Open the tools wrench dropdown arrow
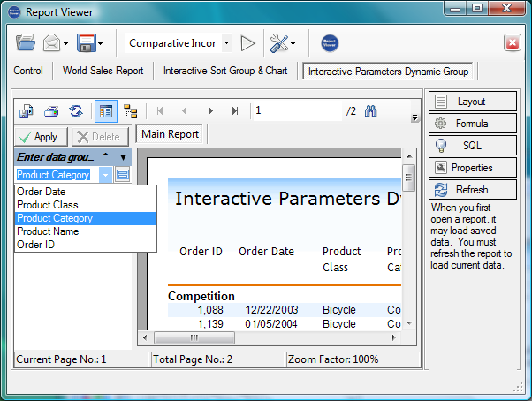Image resolution: width=532 pixels, height=401 pixels. (293, 42)
